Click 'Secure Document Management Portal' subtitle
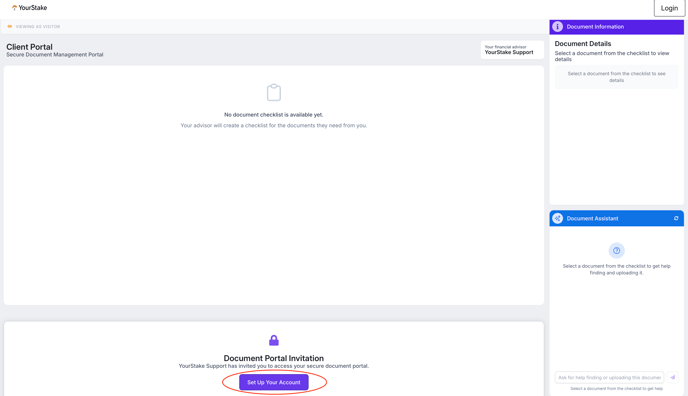Viewport: 688px width, 396px height. tap(55, 55)
